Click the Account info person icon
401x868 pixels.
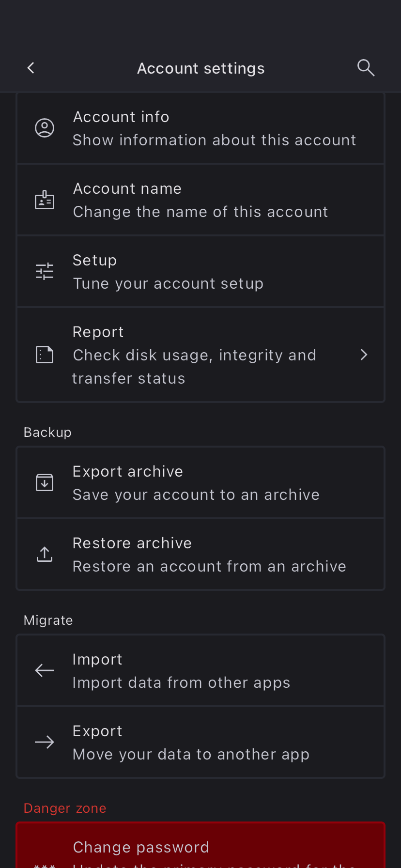(45, 128)
